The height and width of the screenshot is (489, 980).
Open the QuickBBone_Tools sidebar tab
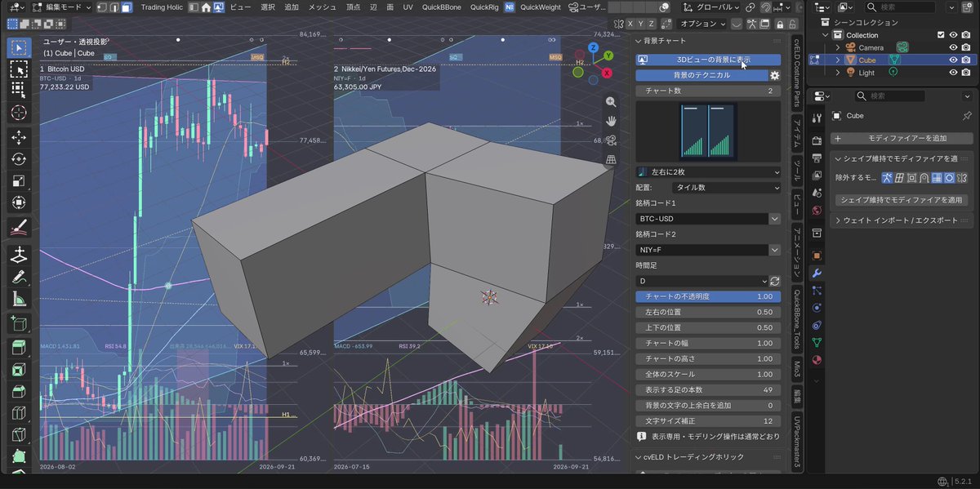coord(796,318)
